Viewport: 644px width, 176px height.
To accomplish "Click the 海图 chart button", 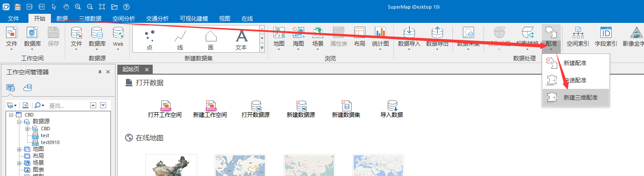I will pos(298,38).
